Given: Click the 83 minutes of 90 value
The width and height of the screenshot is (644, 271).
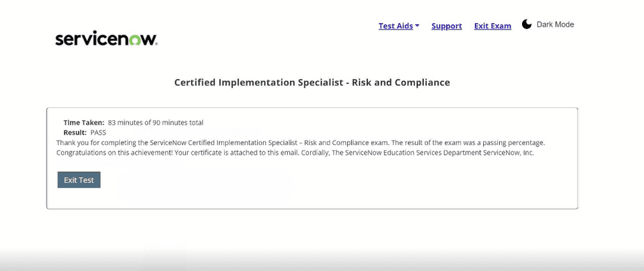Looking at the screenshot, I should click(155, 122).
